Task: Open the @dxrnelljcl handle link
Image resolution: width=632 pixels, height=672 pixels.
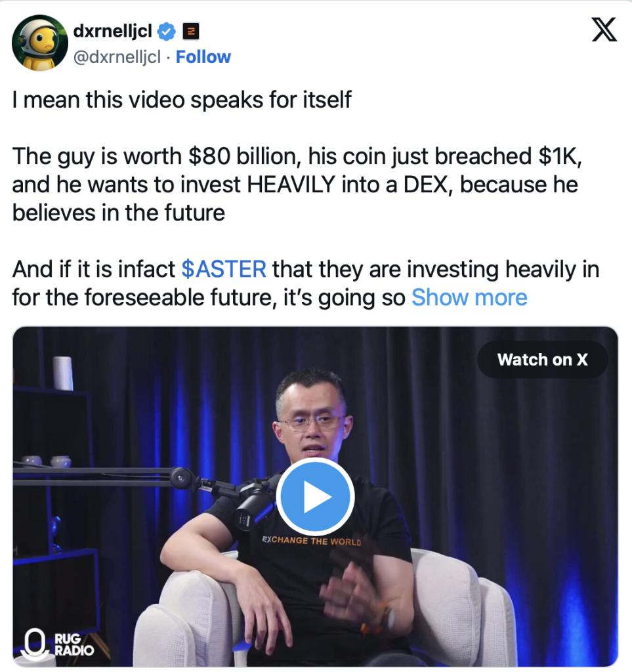Action: pyautogui.click(x=117, y=56)
